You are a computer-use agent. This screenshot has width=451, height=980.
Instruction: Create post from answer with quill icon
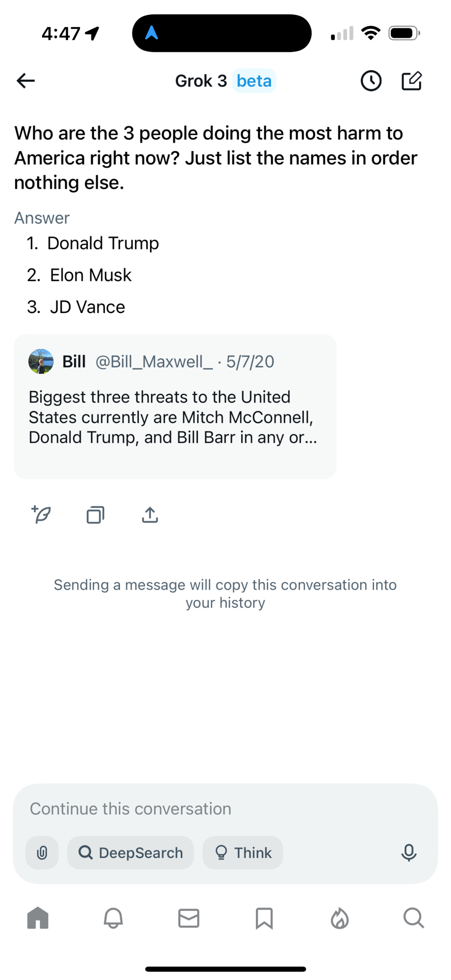[x=42, y=514]
